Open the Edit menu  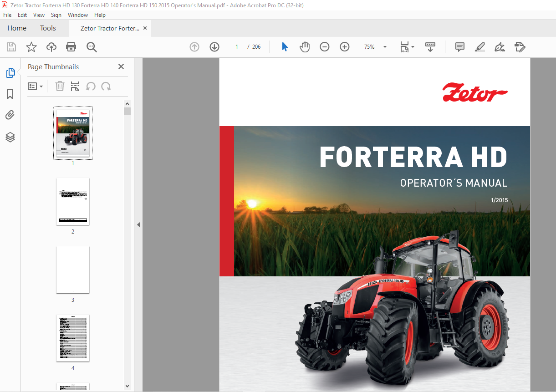(x=22, y=15)
